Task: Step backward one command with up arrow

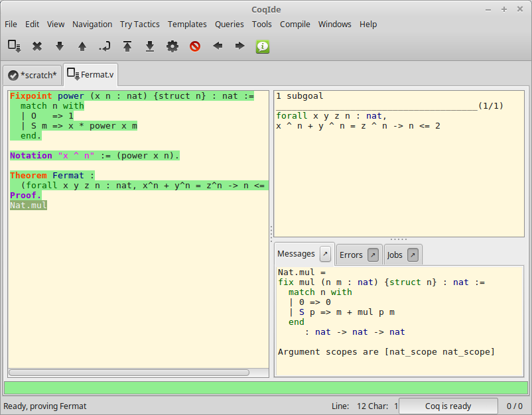Action: (82, 46)
